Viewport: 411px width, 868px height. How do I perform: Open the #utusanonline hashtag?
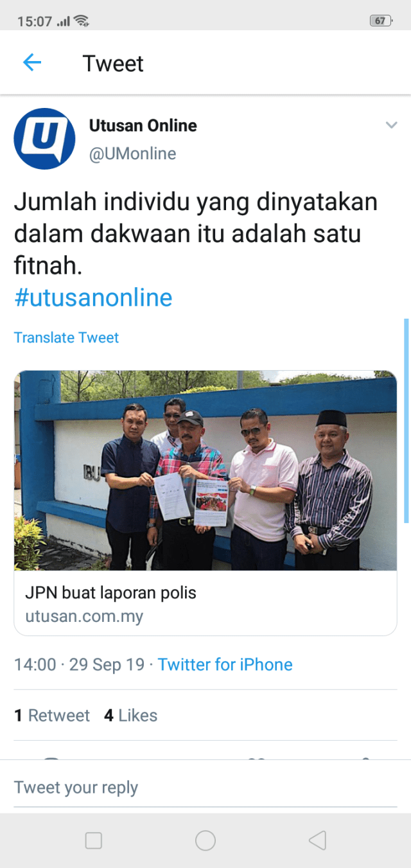(x=93, y=297)
